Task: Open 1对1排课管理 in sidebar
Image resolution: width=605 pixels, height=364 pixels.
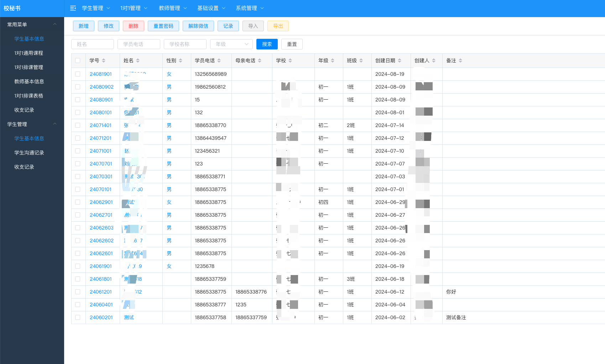Action: click(28, 67)
